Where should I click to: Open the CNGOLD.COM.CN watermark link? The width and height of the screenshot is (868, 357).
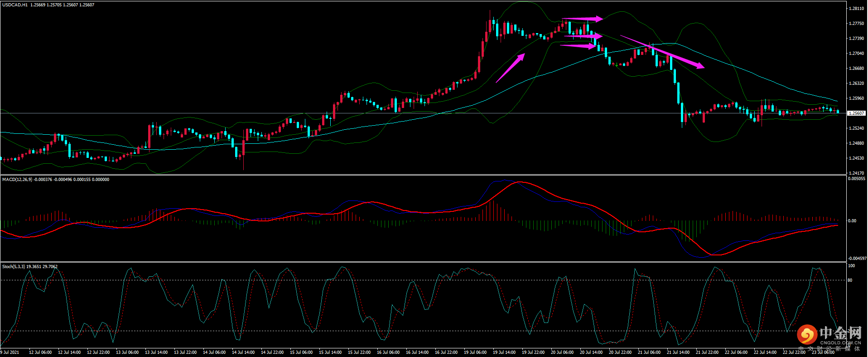tap(840, 343)
